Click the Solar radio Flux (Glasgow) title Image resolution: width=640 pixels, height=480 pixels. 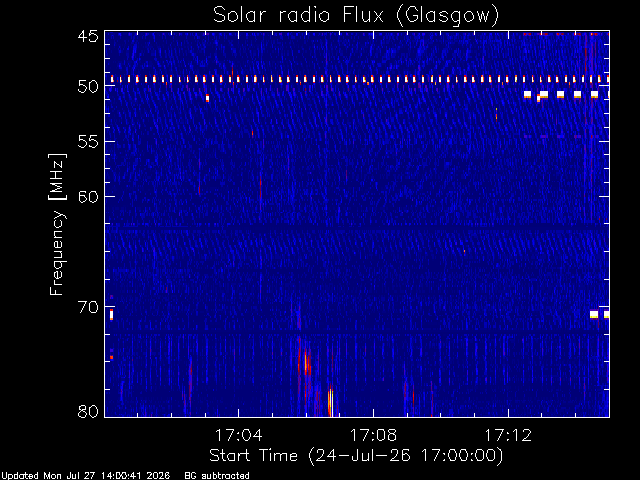point(356,16)
